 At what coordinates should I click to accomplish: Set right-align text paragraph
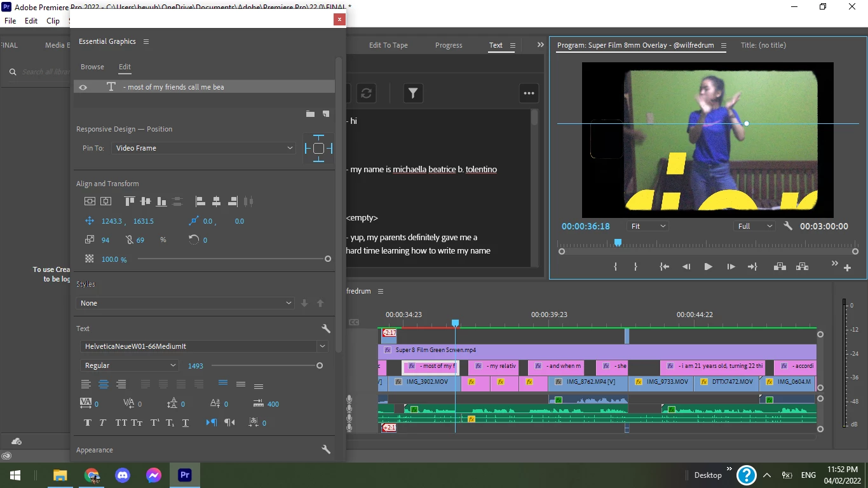point(121,384)
